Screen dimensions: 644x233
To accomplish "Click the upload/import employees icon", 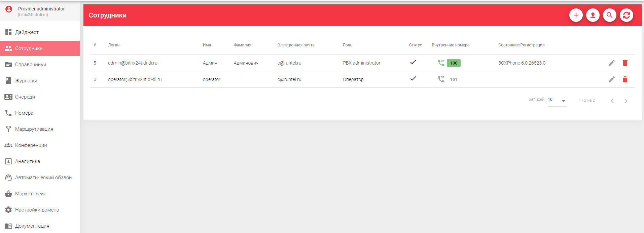I will click(x=593, y=15).
